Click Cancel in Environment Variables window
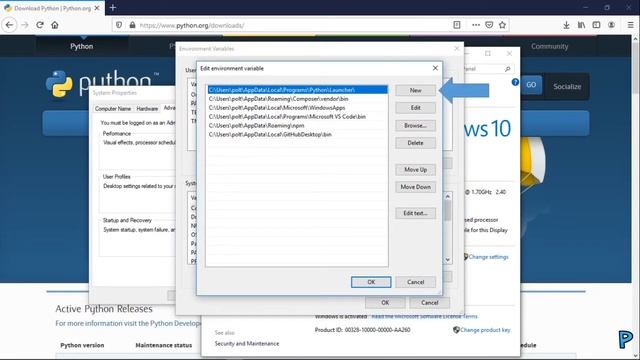 429,303
